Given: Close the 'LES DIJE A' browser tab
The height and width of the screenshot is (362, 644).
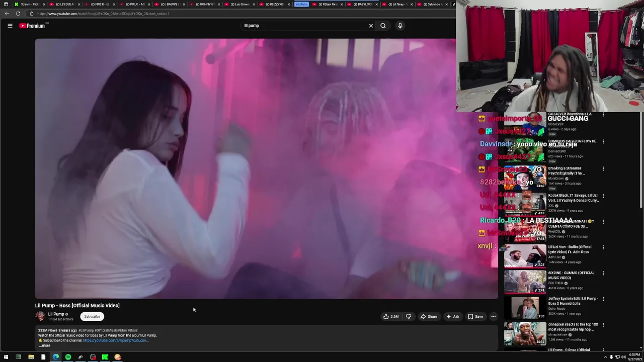Looking at the screenshot, I should tap(79, 4).
